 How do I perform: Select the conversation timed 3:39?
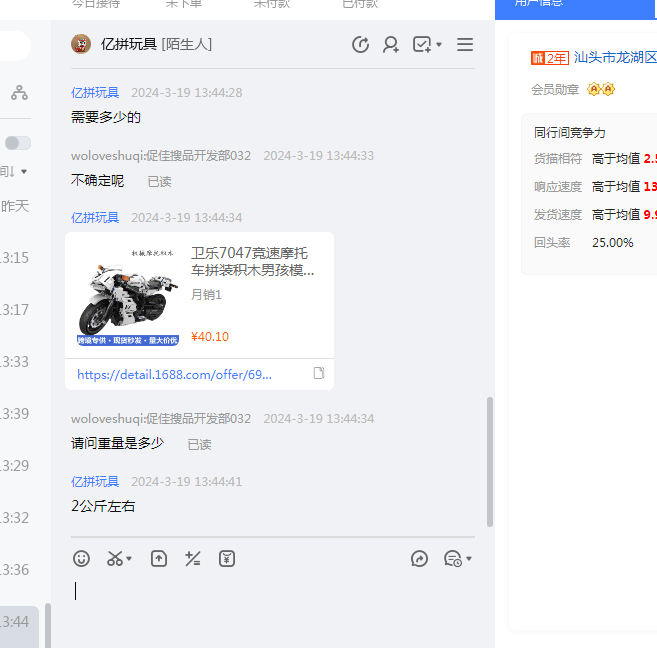click(19, 413)
